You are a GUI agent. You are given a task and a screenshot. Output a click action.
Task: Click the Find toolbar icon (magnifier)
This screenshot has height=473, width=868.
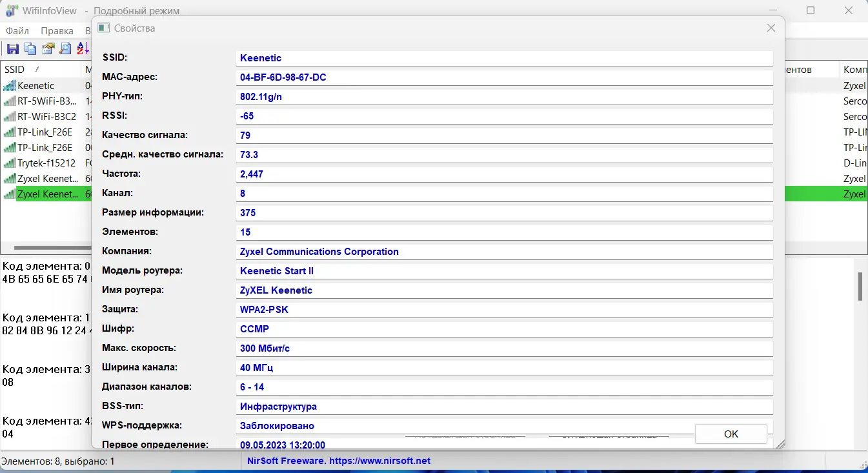[65, 48]
